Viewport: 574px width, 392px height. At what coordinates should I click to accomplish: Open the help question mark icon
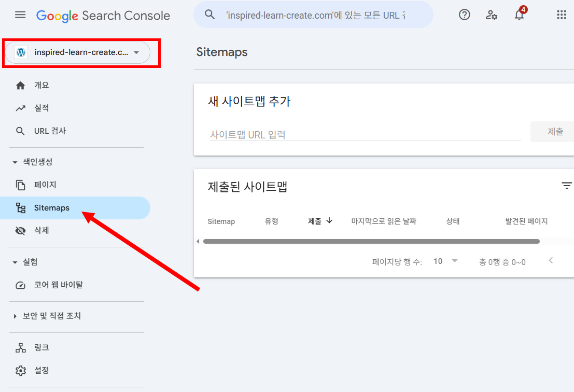(464, 15)
